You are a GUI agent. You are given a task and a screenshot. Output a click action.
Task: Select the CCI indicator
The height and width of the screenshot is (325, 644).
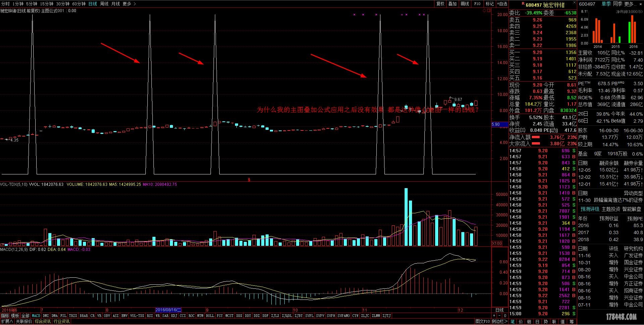(x=183, y=316)
